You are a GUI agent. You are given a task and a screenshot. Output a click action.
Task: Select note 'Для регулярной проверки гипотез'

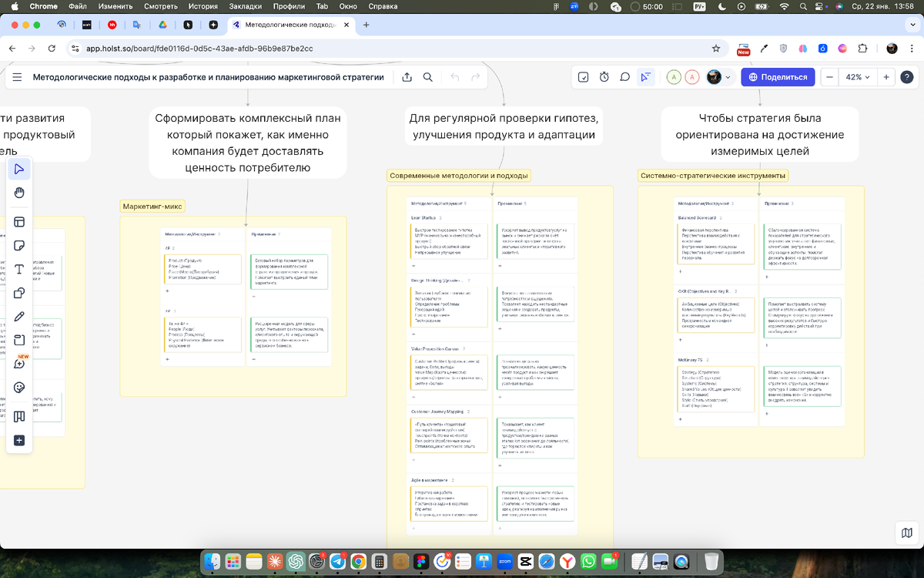503,126
